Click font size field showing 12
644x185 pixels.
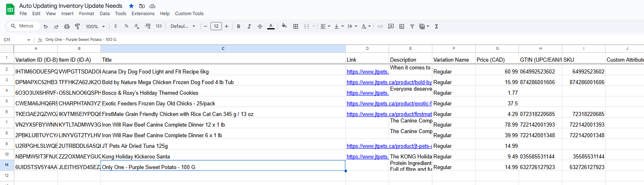[216, 26]
